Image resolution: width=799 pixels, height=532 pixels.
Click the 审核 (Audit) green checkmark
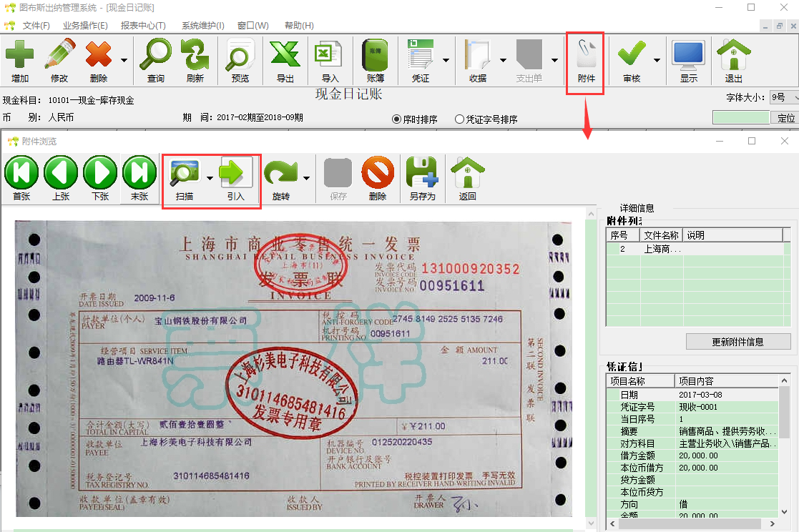pos(632,54)
